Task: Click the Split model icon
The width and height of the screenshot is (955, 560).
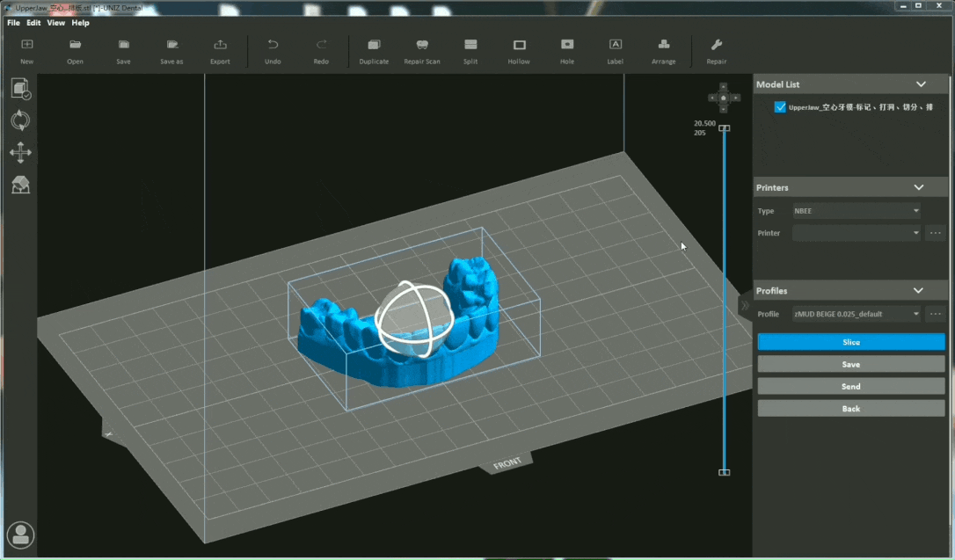Action: (x=470, y=46)
